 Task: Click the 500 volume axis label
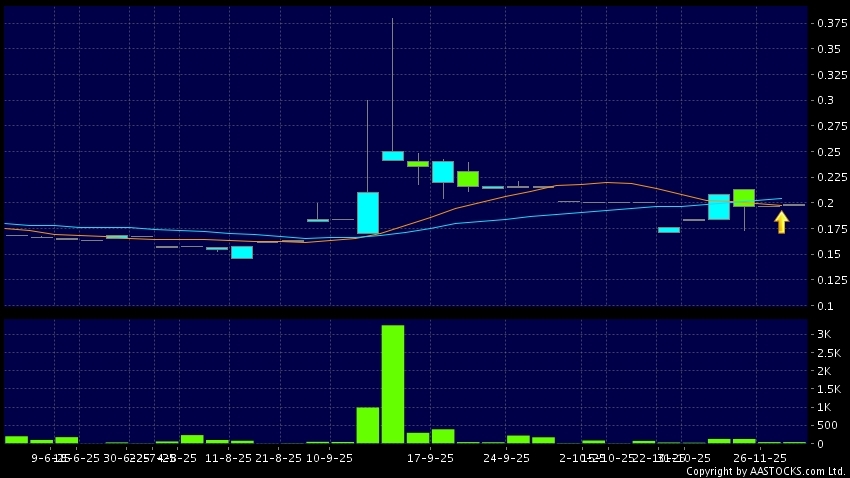point(824,425)
